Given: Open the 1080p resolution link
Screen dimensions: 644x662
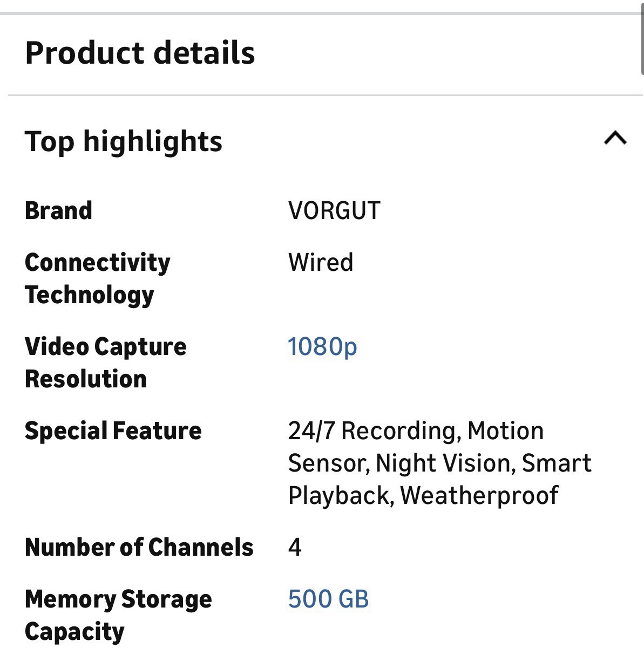Looking at the screenshot, I should 322,347.
